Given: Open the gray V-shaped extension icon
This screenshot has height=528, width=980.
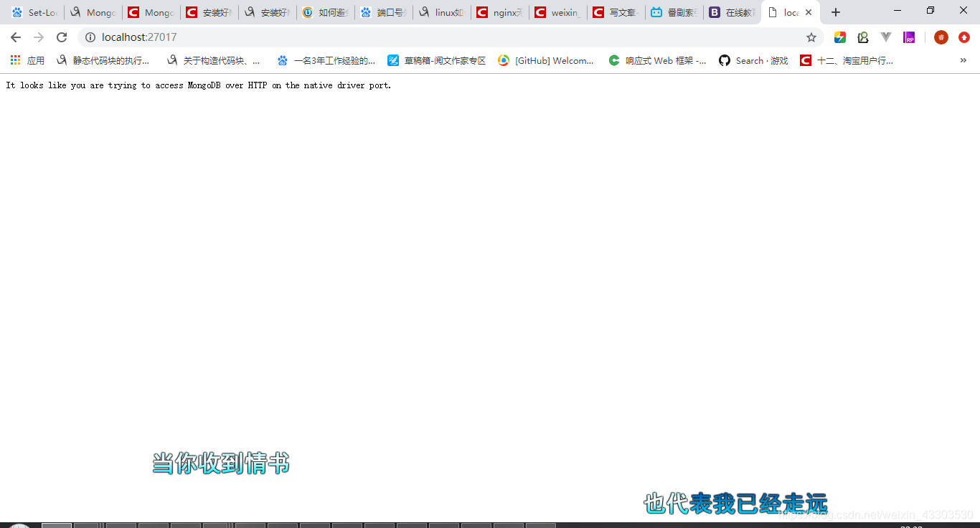Looking at the screenshot, I should (x=886, y=37).
